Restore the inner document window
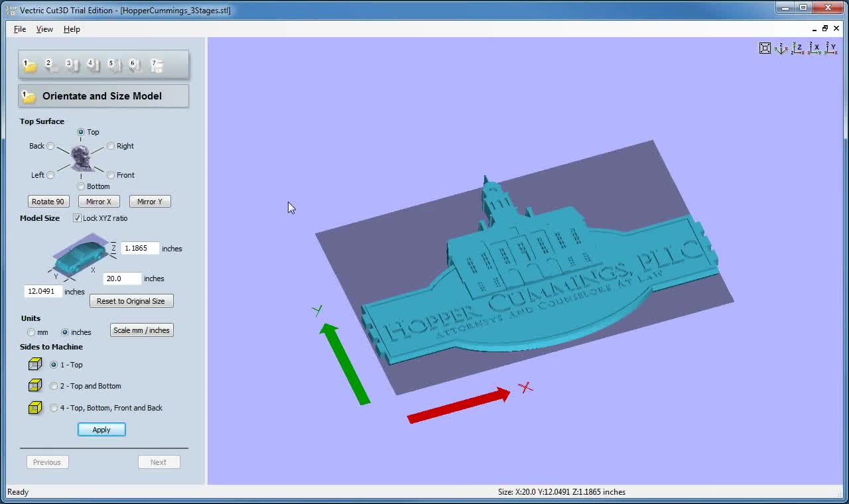 (825, 29)
